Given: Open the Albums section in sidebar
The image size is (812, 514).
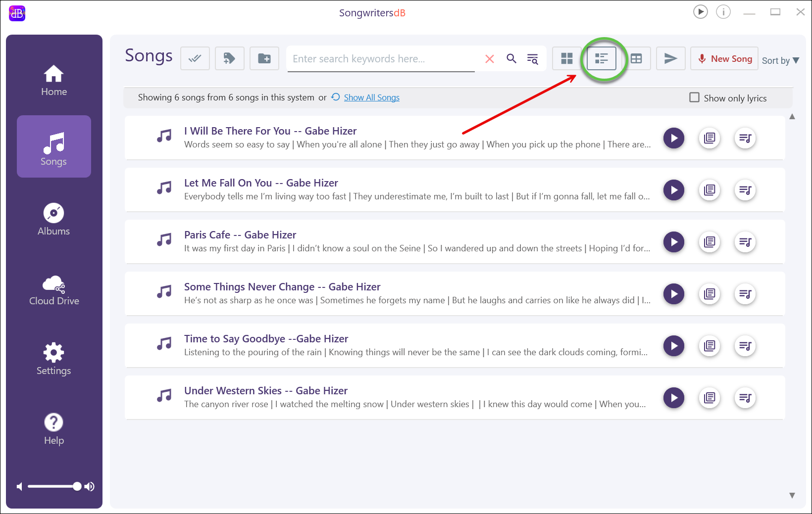Looking at the screenshot, I should tap(53, 219).
